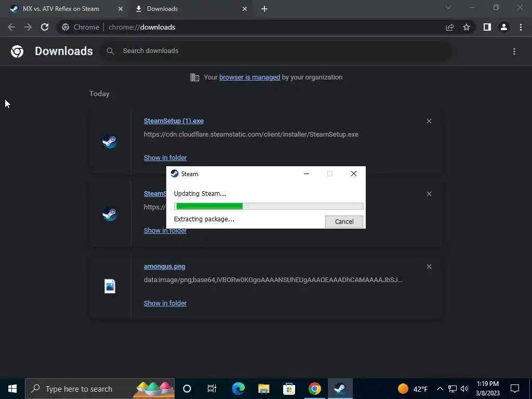
Task: Bookmark this page with the star icon
Action: [467, 27]
